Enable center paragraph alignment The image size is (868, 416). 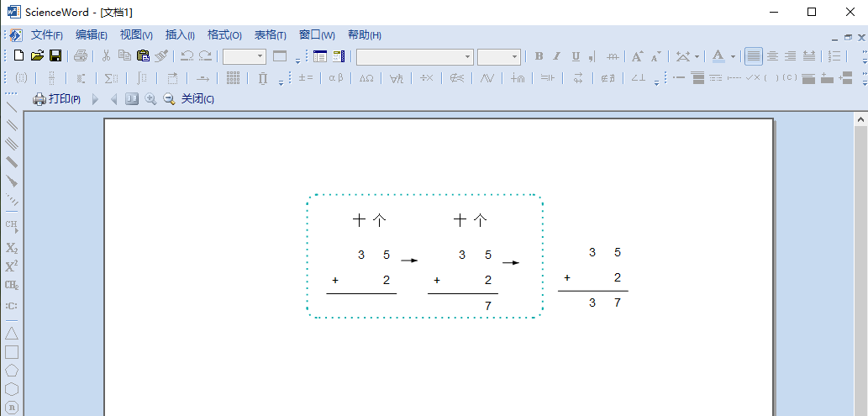pos(773,56)
